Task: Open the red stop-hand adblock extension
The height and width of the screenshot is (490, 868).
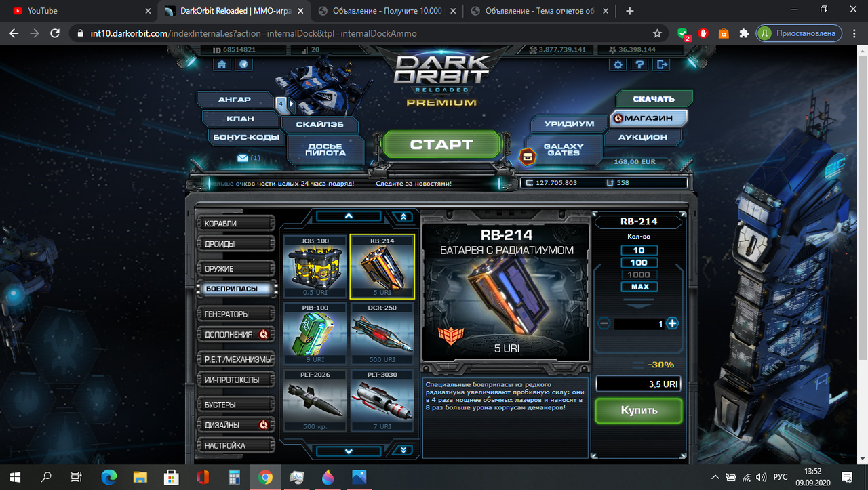Action: click(704, 33)
